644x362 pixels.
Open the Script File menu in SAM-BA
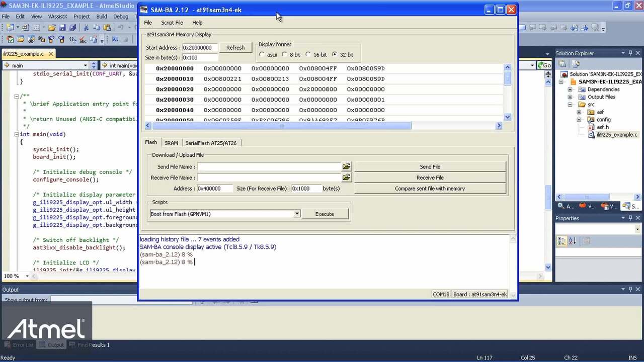pyautogui.click(x=172, y=22)
